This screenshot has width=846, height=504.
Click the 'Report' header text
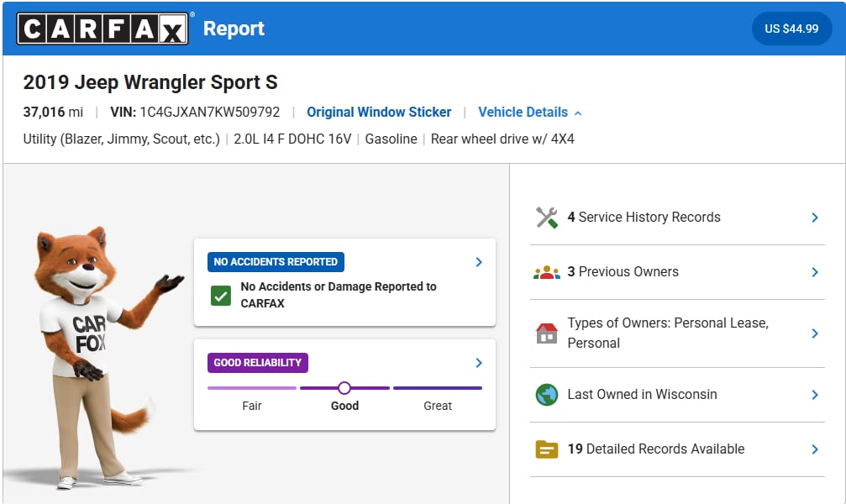[x=234, y=29]
